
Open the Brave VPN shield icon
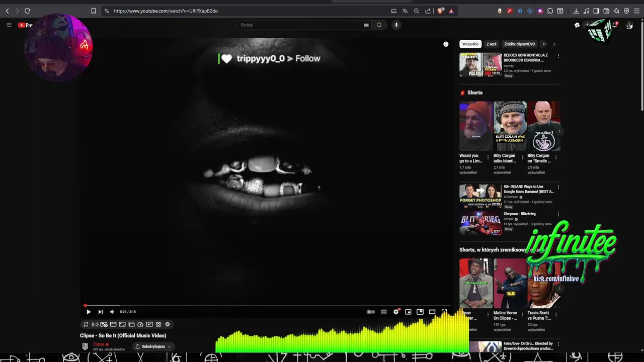click(626, 11)
